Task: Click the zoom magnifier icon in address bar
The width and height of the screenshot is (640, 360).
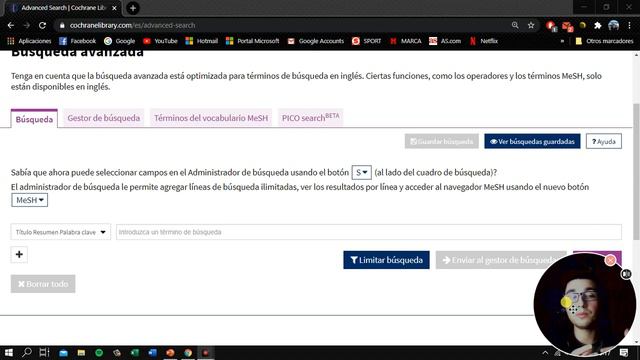Action: pos(515,25)
